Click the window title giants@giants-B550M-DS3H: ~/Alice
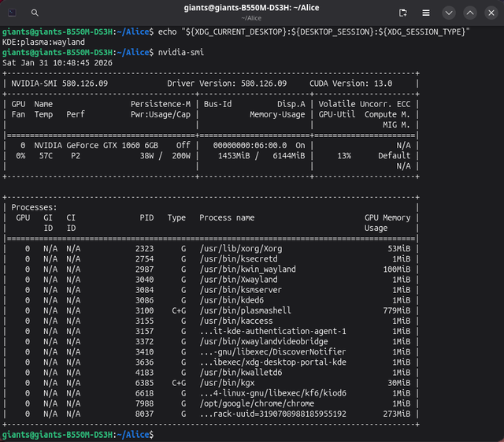504x442 pixels. click(x=251, y=8)
